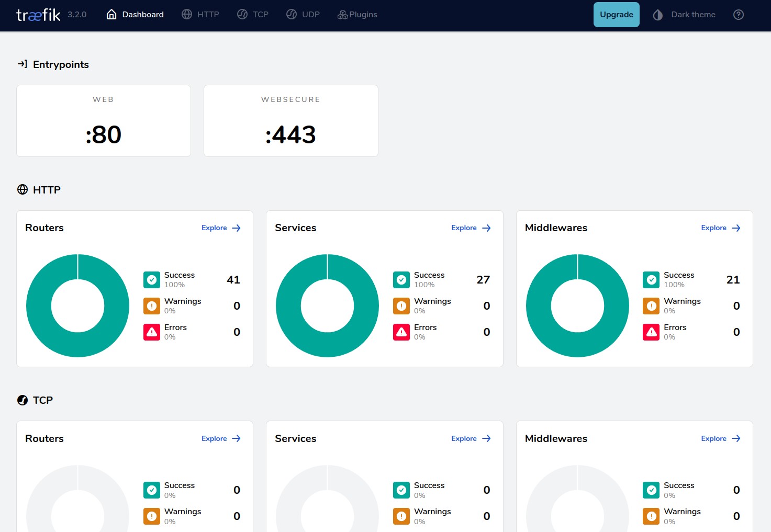This screenshot has width=771, height=532.
Task: Toggle the Dark theme switch
Action: coord(684,15)
